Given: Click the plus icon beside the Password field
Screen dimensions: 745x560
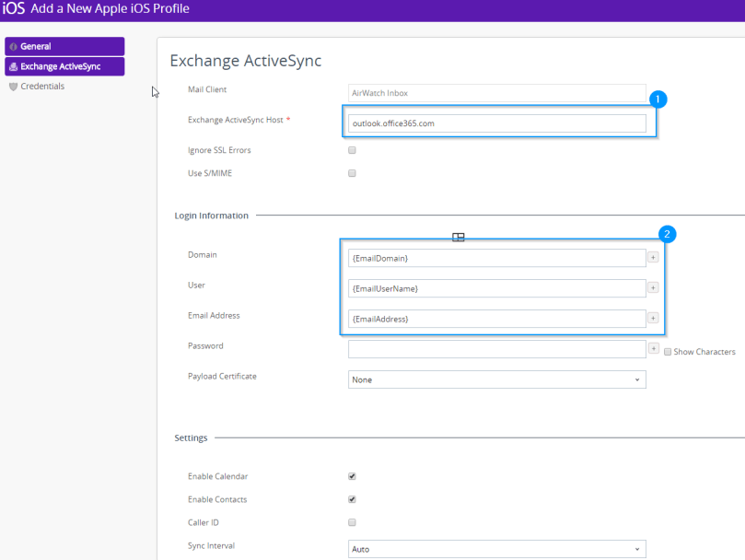Looking at the screenshot, I should tap(653, 349).
